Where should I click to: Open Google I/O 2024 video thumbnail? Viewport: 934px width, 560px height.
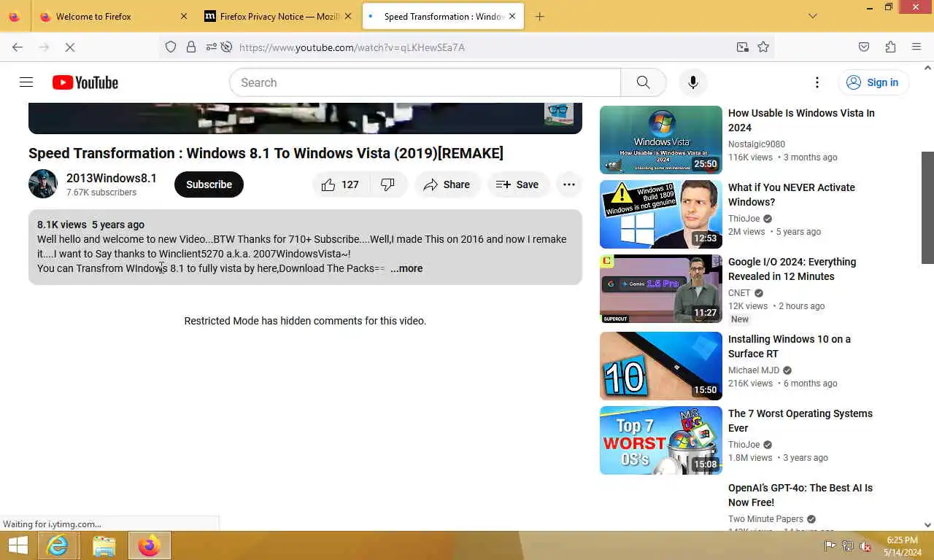[x=661, y=289]
